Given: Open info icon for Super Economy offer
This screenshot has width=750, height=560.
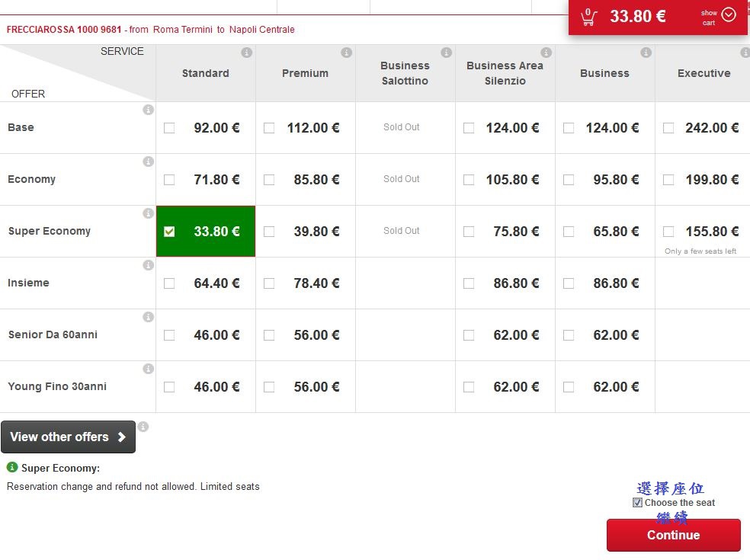Looking at the screenshot, I should click(x=149, y=213).
